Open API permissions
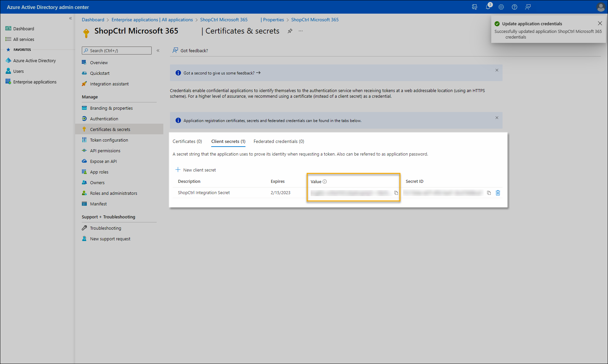This screenshot has width=608, height=364. point(105,151)
